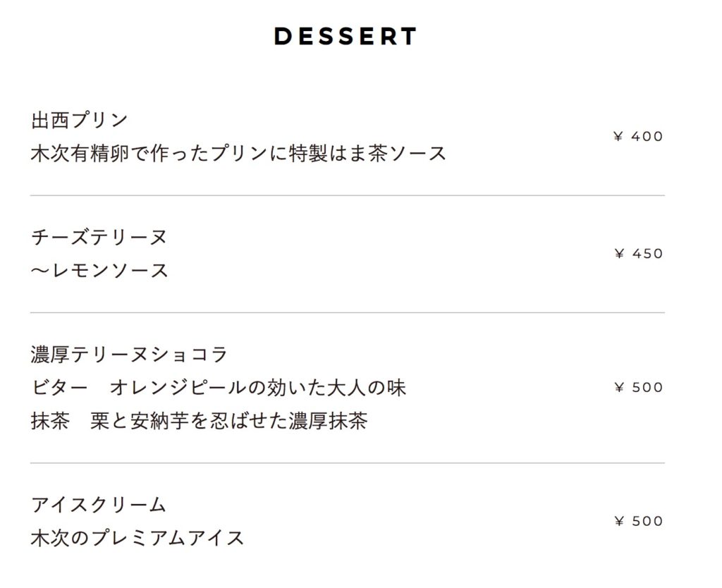
Task: Select the アイスクリーム item name
Action: pyautogui.click(x=99, y=505)
